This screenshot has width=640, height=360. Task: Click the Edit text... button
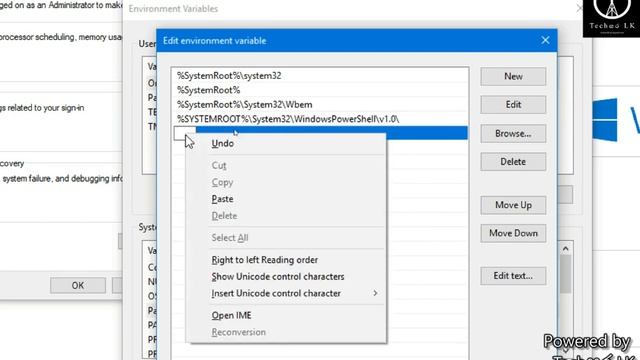(x=513, y=276)
